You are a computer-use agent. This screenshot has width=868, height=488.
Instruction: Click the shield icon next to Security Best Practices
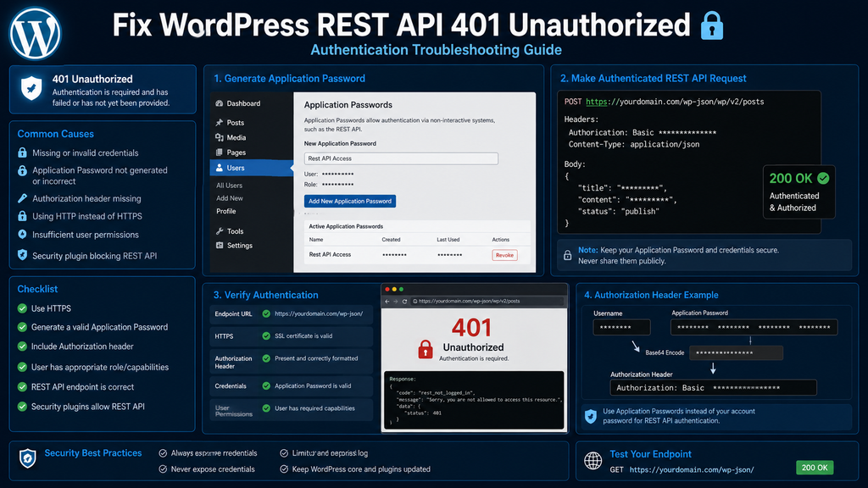pyautogui.click(x=28, y=458)
